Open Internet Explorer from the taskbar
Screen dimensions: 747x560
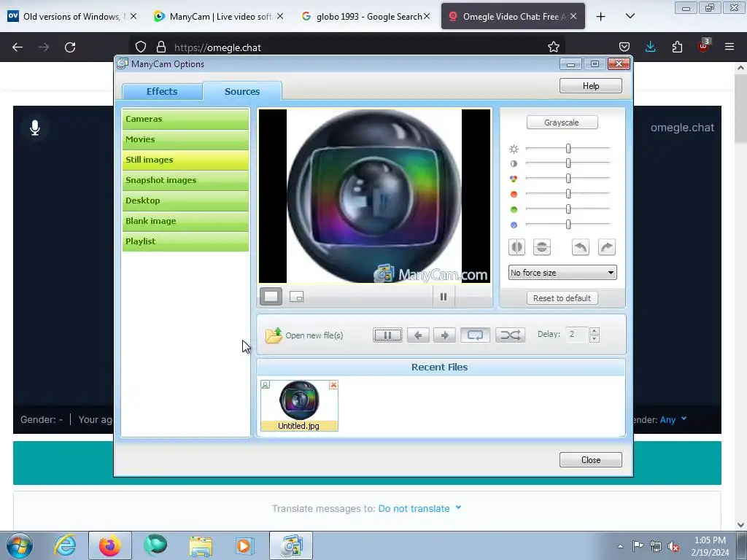click(x=65, y=545)
